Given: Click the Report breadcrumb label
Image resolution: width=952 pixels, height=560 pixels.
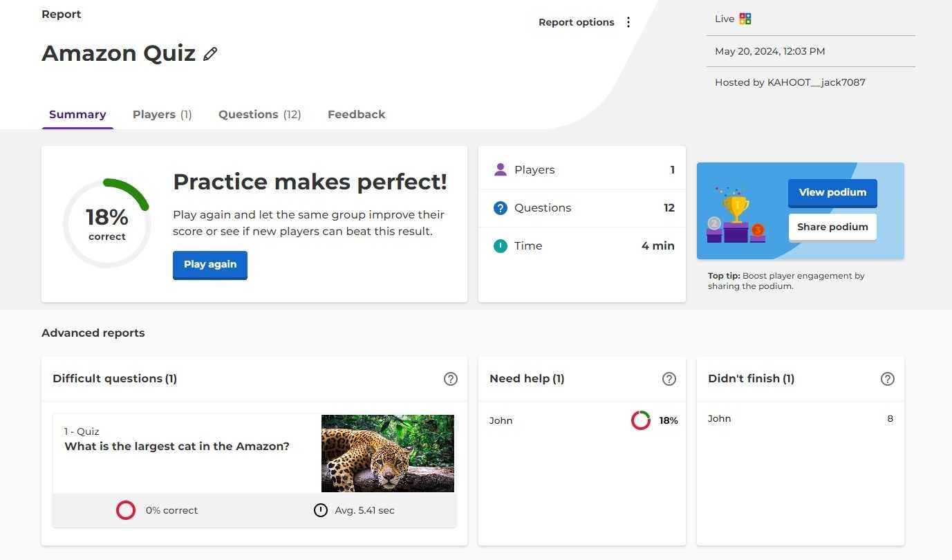Looking at the screenshot, I should pos(62,14).
